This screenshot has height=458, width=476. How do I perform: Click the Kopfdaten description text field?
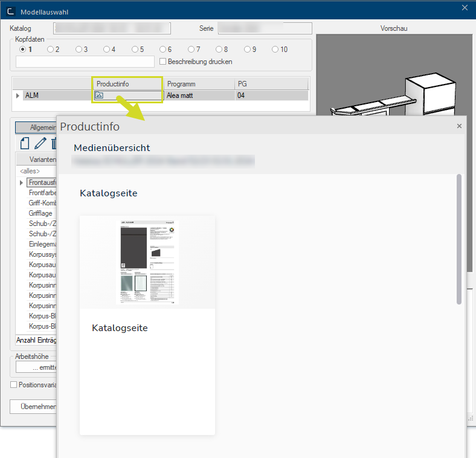click(x=85, y=62)
